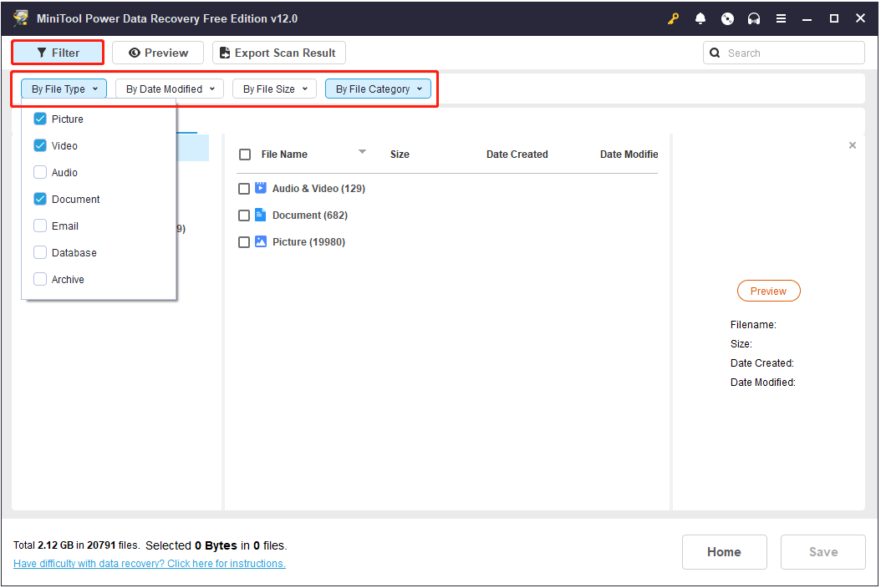Sort by the Date Created column header

(x=517, y=155)
